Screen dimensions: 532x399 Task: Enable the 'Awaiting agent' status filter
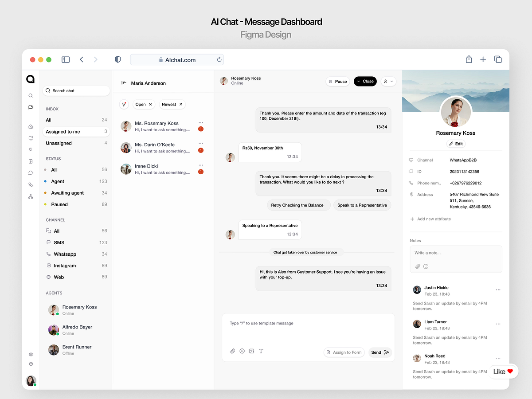coord(68,192)
